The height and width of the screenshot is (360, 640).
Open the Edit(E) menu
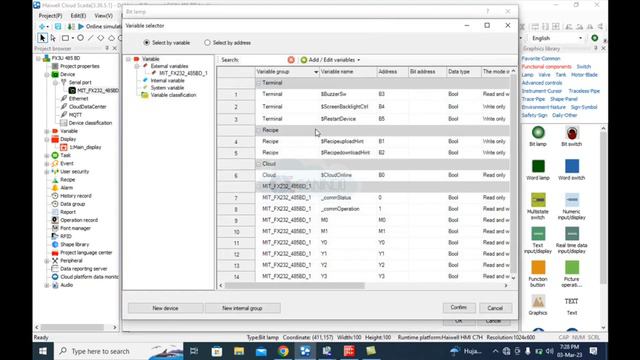[x=78, y=16]
